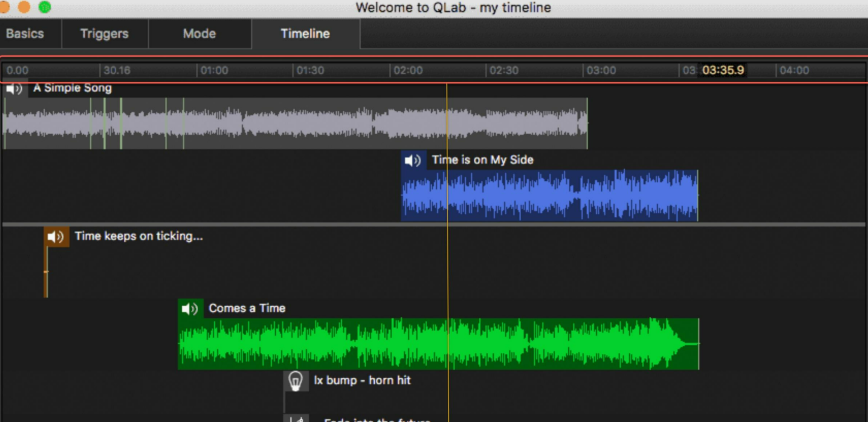This screenshot has width=868, height=422.
Task: Click the 03:00 mark on the ruler
Action: [601, 70]
